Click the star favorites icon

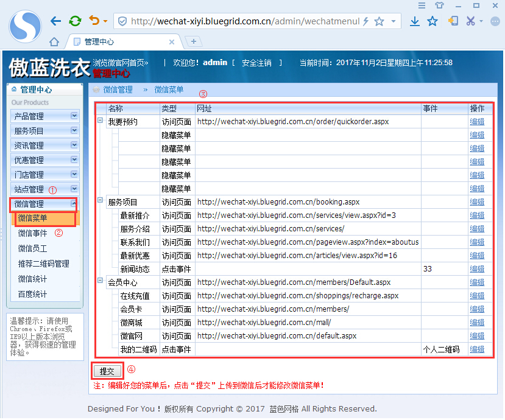coord(433,20)
